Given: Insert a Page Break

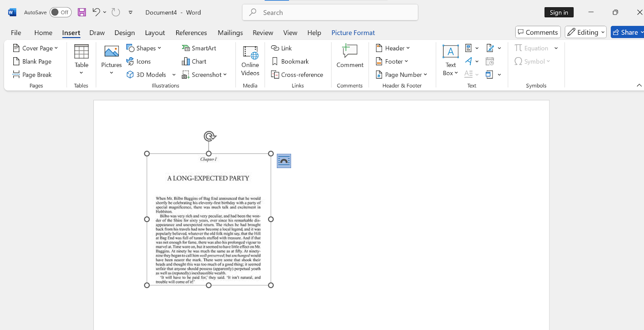Looking at the screenshot, I should pos(32,75).
